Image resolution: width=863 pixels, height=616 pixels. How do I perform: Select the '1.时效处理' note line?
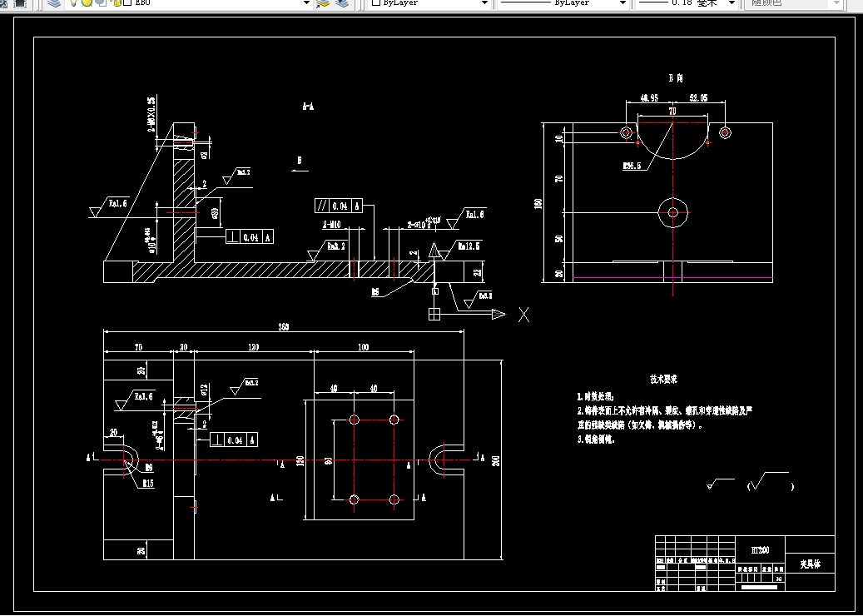pos(595,396)
